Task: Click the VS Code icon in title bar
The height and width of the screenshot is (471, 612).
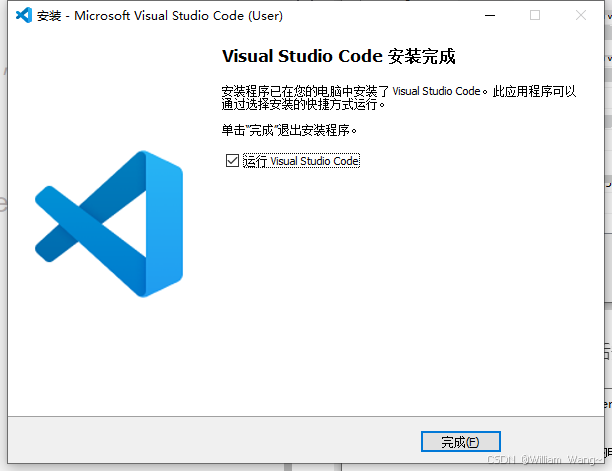Action: (x=24, y=15)
